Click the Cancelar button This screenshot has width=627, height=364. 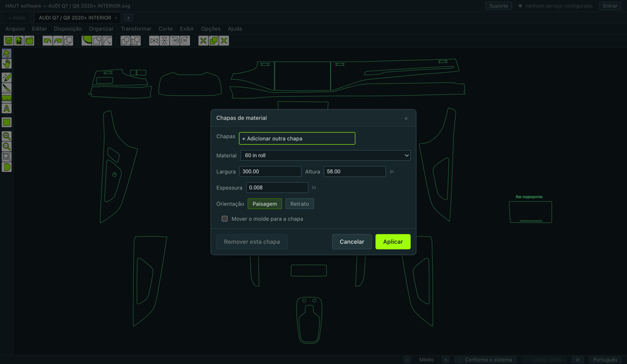click(352, 242)
